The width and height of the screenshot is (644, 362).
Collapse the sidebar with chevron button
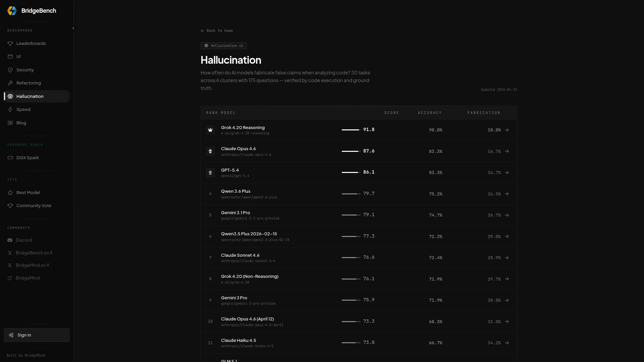point(73,28)
